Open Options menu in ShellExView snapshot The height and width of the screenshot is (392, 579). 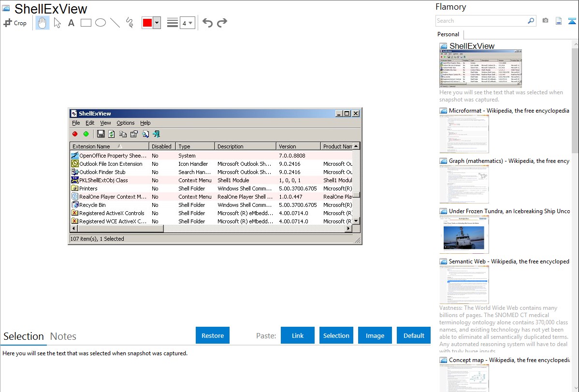coord(126,123)
